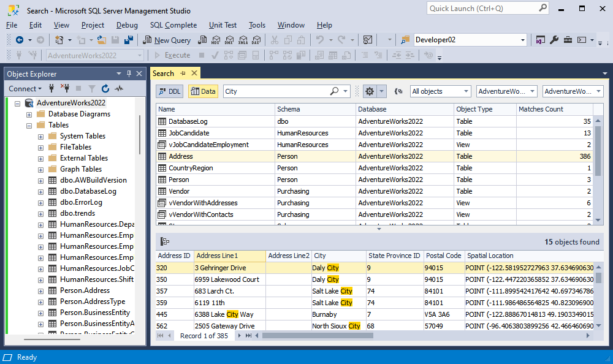Expand the dbo.DatabaseLog table node
Image resolution: width=613 pixels, height=364 pixels.
[x=40, y=192]
